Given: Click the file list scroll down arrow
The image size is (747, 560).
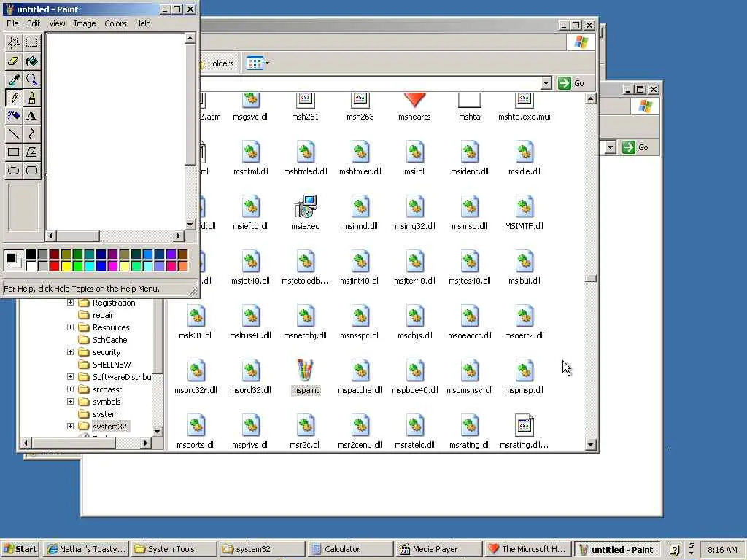Looking at the screenshot, I should click(x=590, y=445).
